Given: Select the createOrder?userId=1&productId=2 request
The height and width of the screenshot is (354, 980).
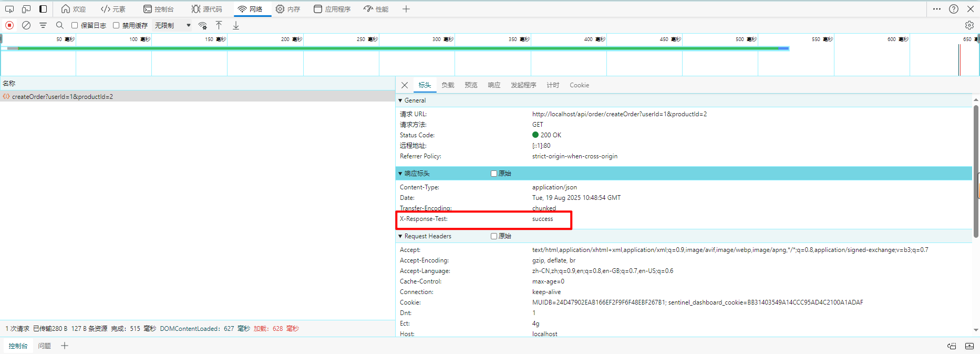Looking at the screenshot, I should click(198, 96).
